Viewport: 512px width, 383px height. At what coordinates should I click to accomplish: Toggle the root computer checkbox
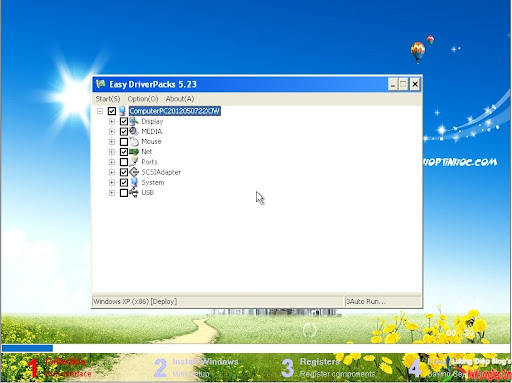point(112,111)
